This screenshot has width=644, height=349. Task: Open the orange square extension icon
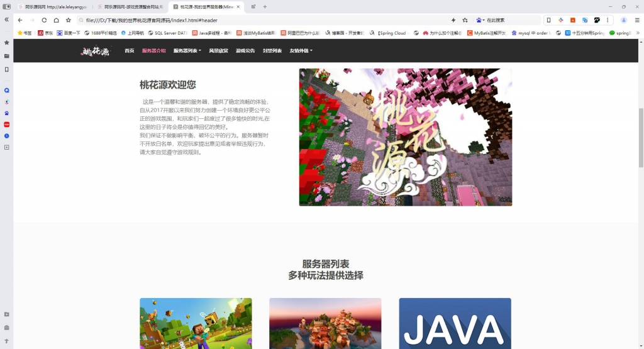(572, 20)
